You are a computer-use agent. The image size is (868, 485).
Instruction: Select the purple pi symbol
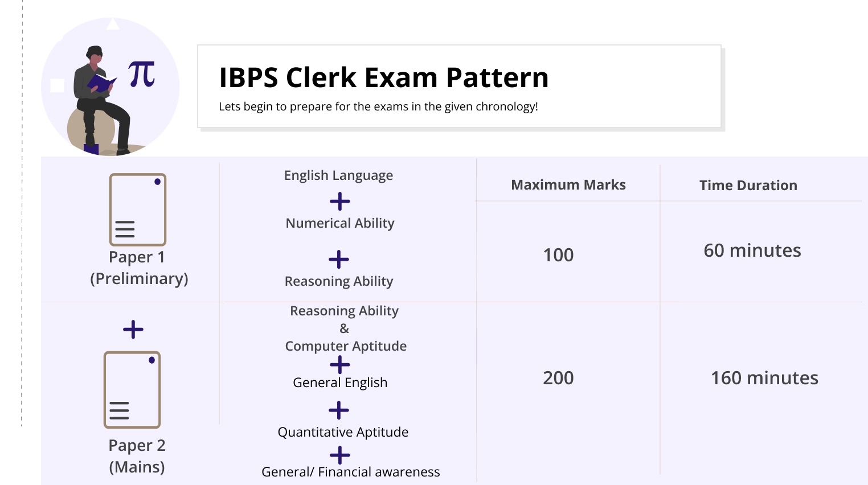point(142,74)
